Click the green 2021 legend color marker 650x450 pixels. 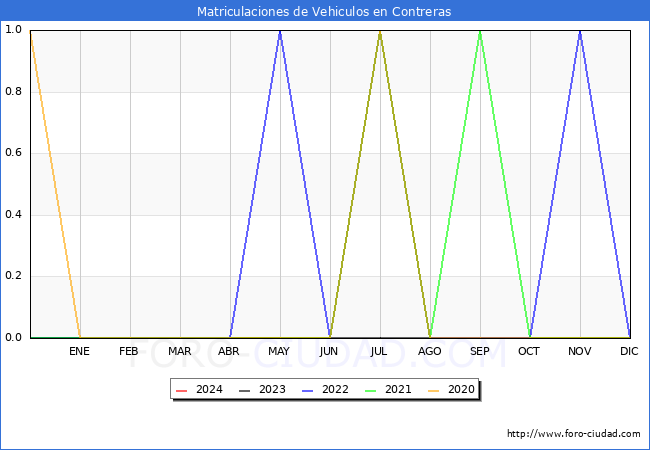[x=371, y=391]
